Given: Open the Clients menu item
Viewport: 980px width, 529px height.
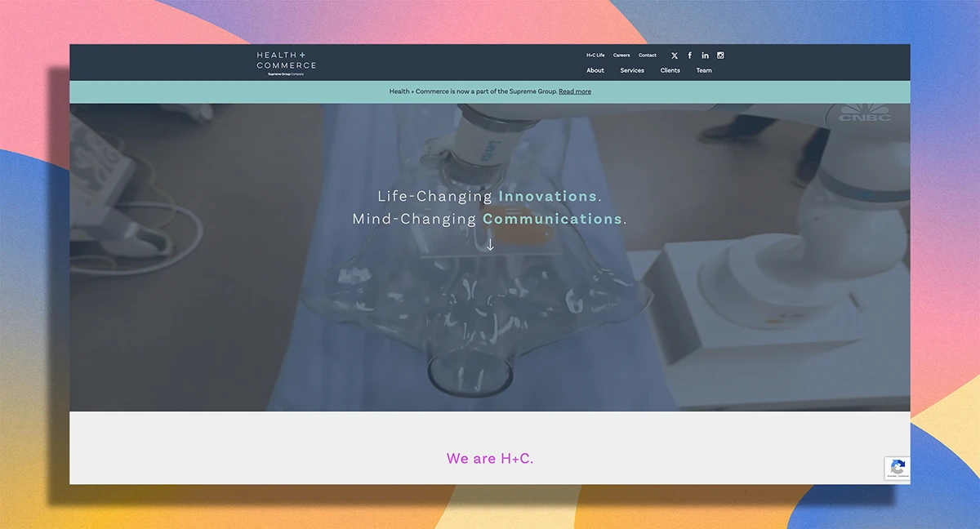Looking at the screenshot, I should pos(670,70).
